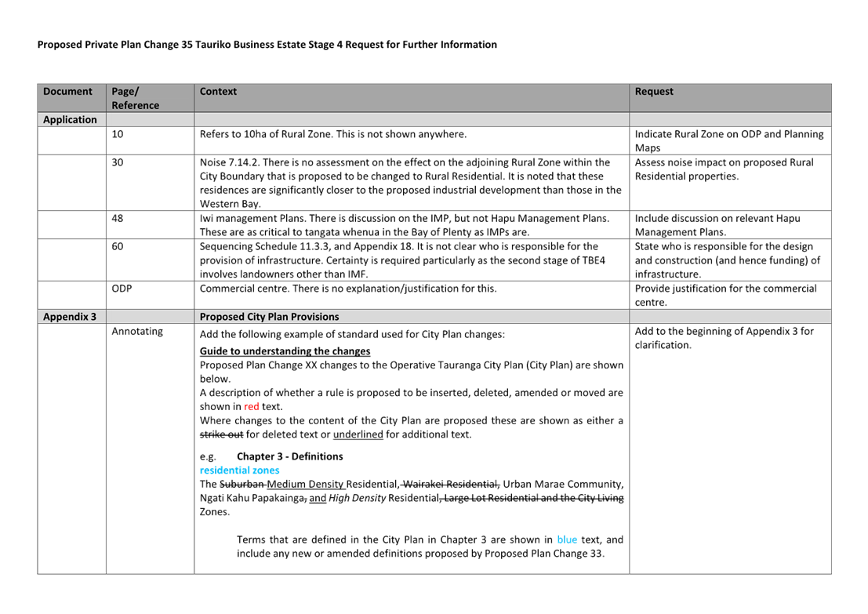Screen dimensions: 868x614
Task: Click the 'Proposed City Plan Provisions' heading
Action: (269, 317)
